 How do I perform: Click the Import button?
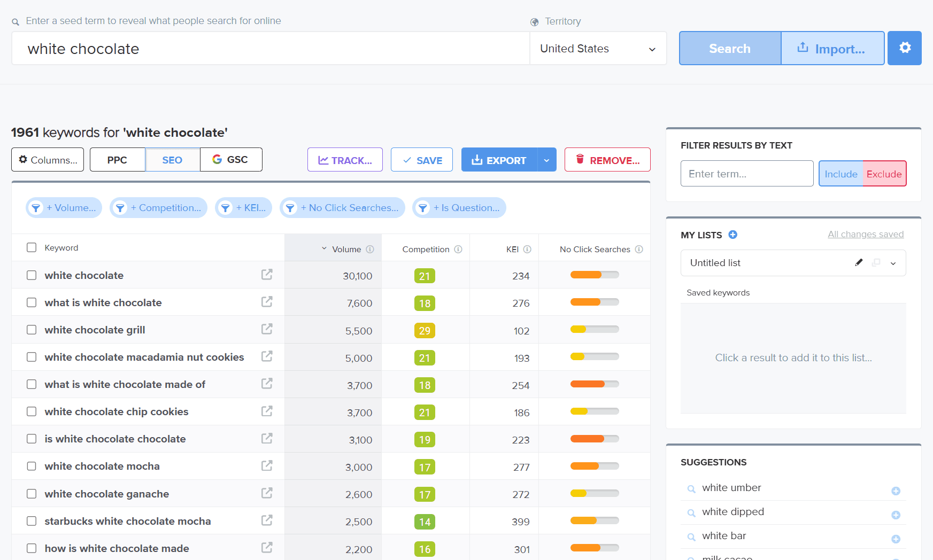coord(833,48)
